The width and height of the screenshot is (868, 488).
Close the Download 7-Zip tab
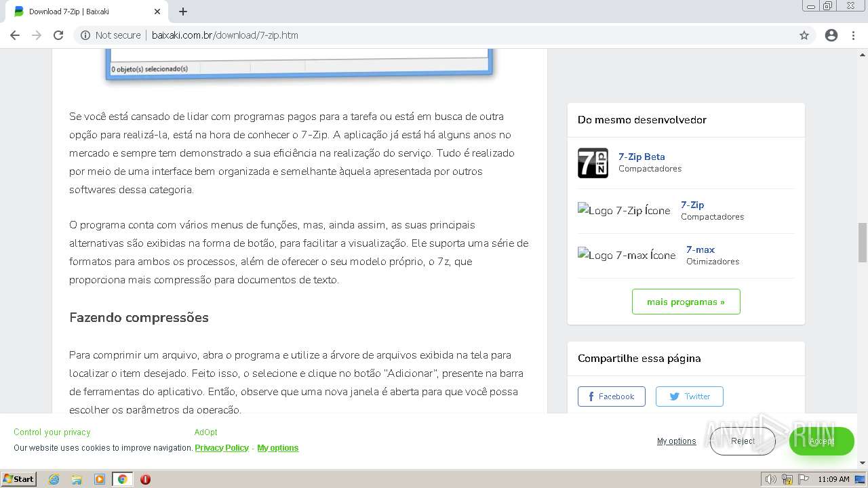157,12
